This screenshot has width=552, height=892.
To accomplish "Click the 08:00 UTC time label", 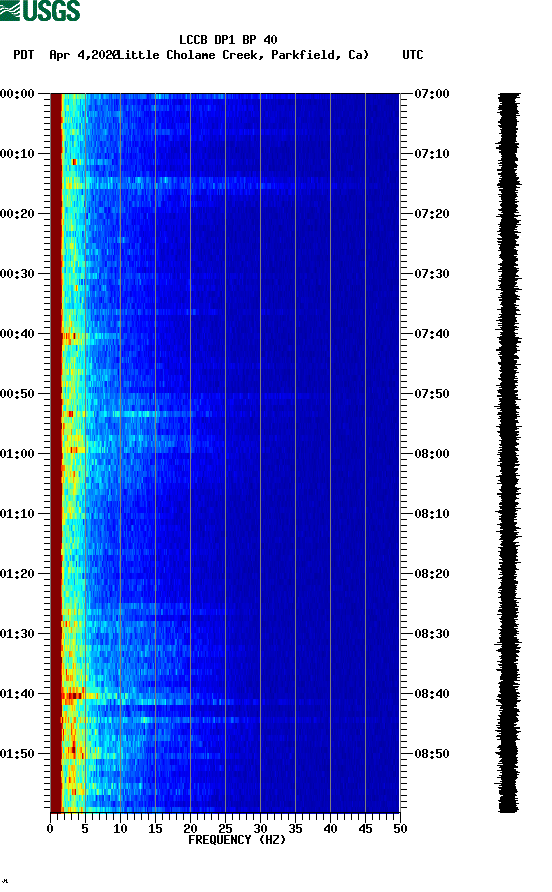I will pos(432,453).
